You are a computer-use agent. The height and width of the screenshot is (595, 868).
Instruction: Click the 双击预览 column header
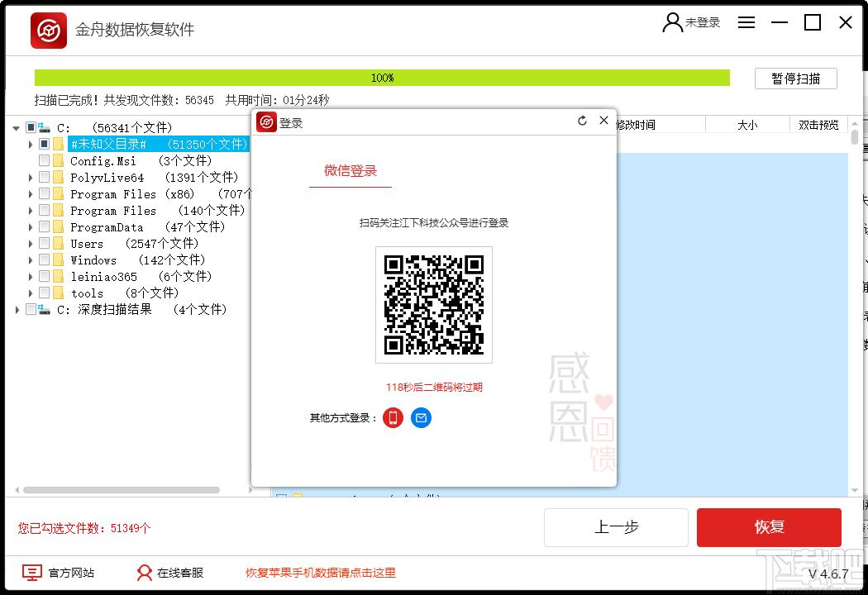pyautogui.click(x=818, y=125)
